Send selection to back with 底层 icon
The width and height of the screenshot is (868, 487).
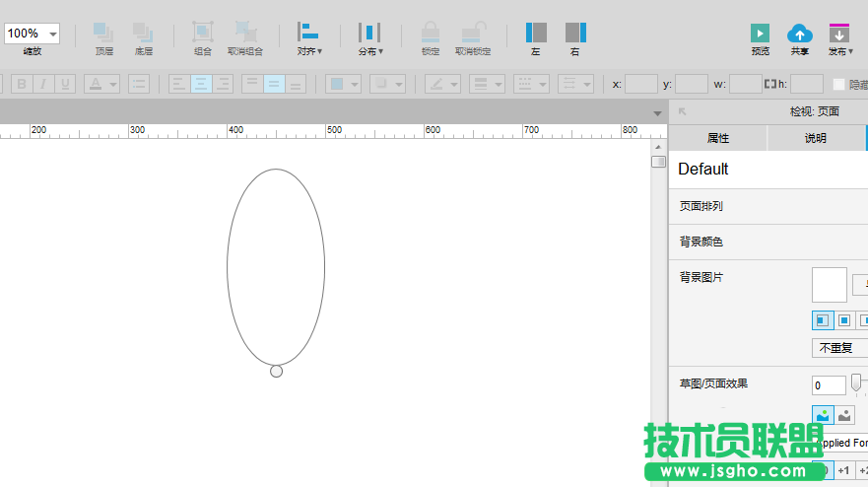click(144, 33)
